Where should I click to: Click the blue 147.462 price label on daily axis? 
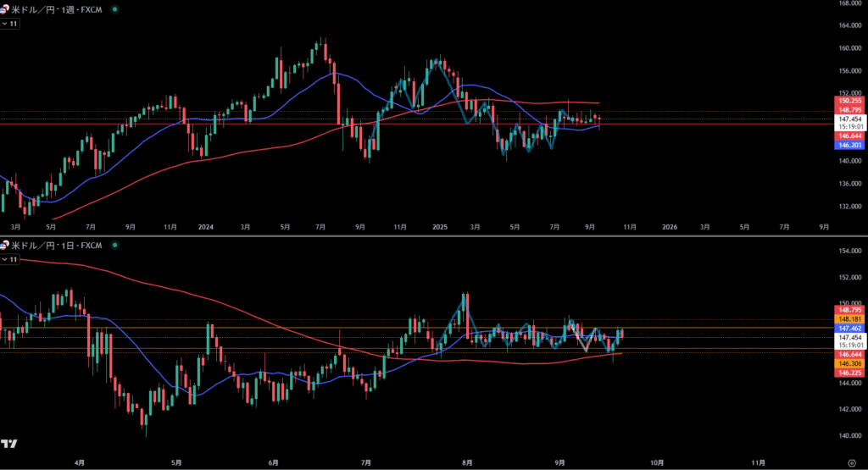(849, 327)
